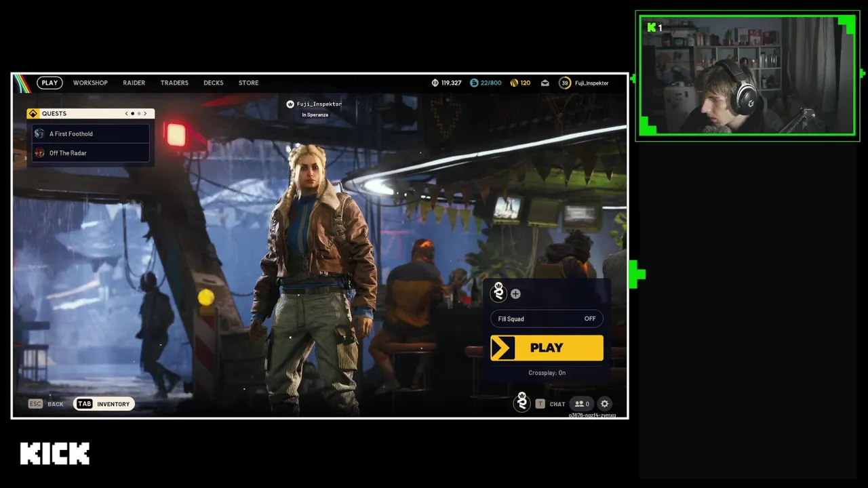Viewport: 868px width, 488px height.
Task: Click the Back label
Action: coord(56,404)
